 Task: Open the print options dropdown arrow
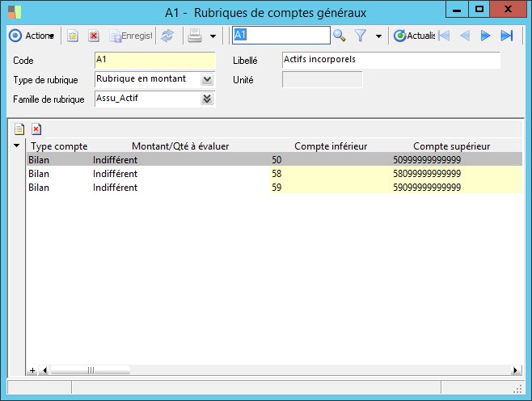click(x=213, y=36)
